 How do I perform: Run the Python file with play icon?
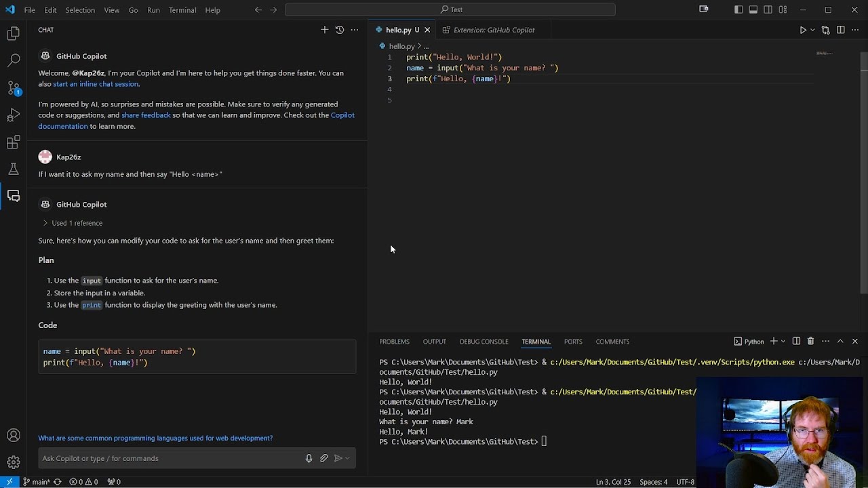pyautogui.click(x=803, y=30)
